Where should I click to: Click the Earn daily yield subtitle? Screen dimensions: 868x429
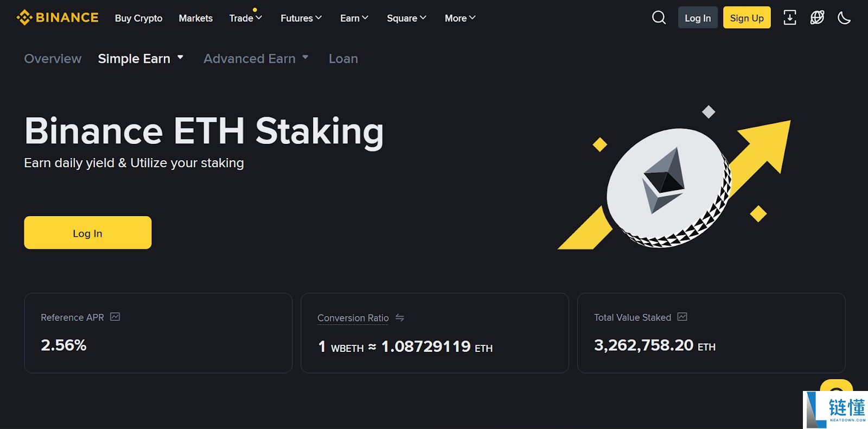(x=134, y=163)
